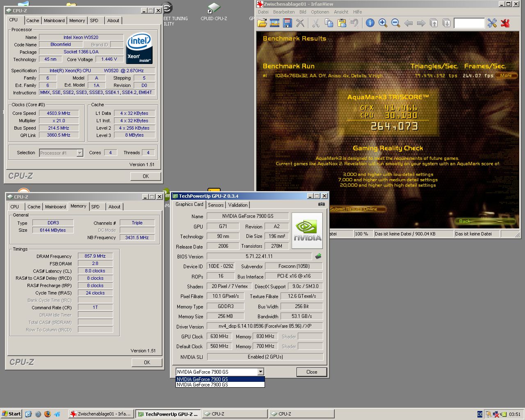The height and width of the screenshot is (420, 525).
Task: Open IrfanView settings wrench icon
Action: [x=492, y=23]
